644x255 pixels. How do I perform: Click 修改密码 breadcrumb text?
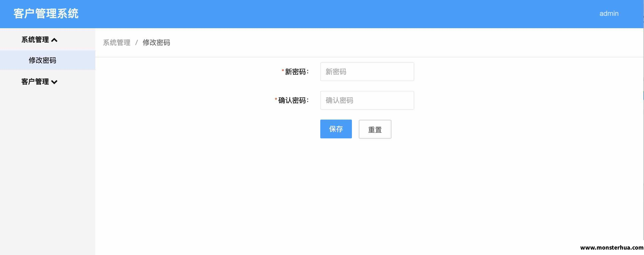pos(156,42)
